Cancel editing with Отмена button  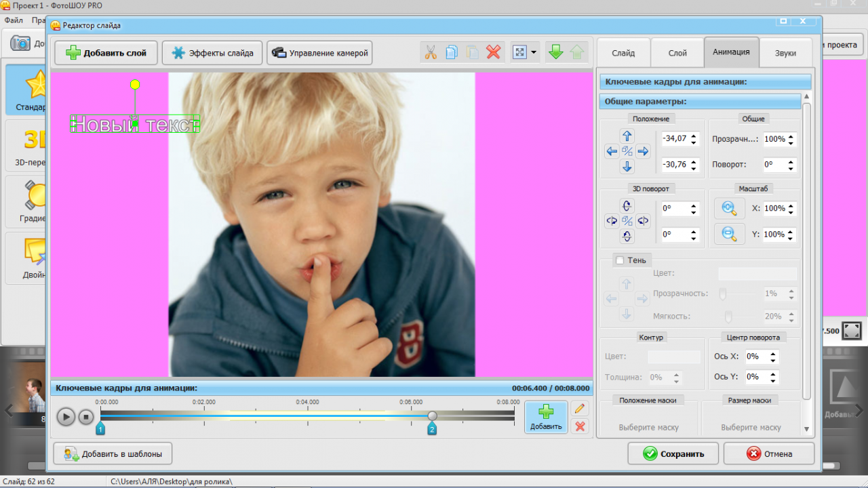(x=769, y=454)
